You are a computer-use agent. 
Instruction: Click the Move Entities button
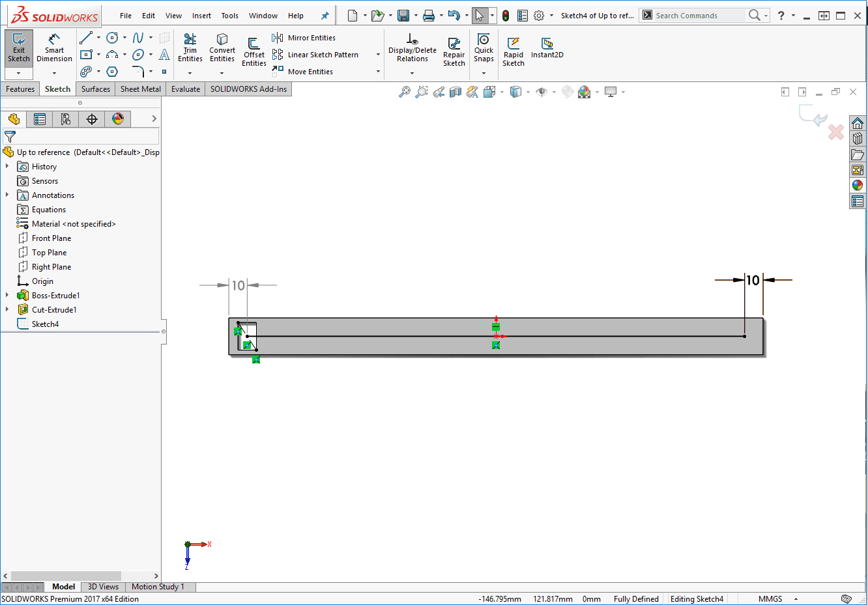(303, 72)
